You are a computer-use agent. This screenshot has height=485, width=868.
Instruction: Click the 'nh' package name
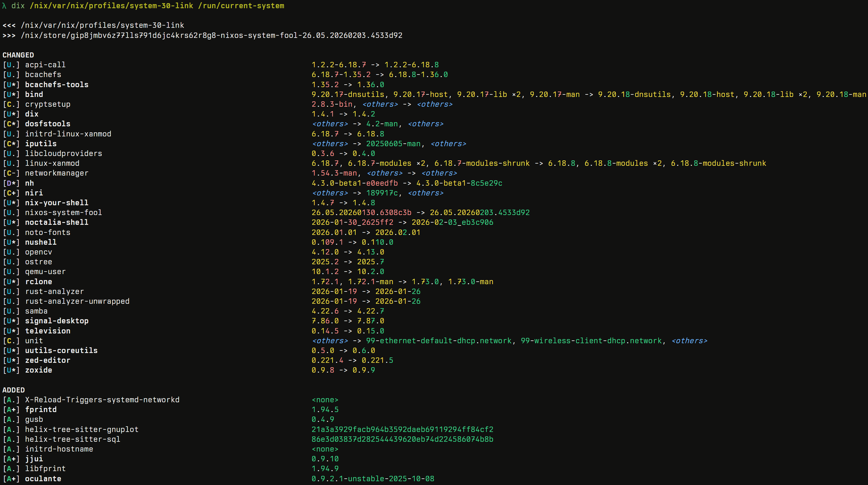coord(30,183)
